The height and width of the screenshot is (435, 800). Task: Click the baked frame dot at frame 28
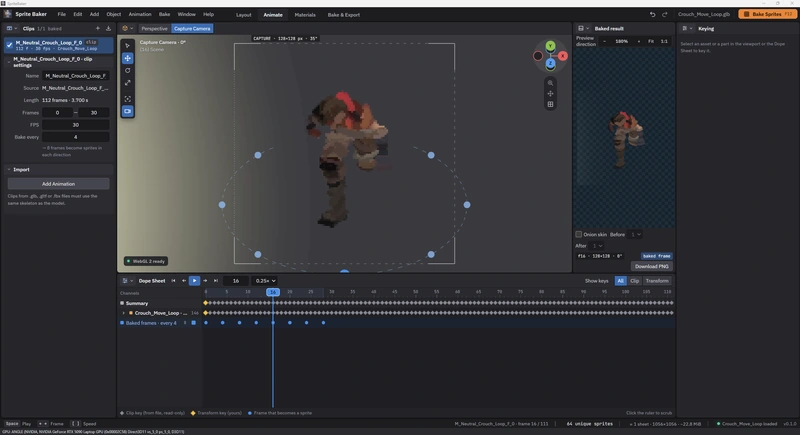click(x=323, y=323)
